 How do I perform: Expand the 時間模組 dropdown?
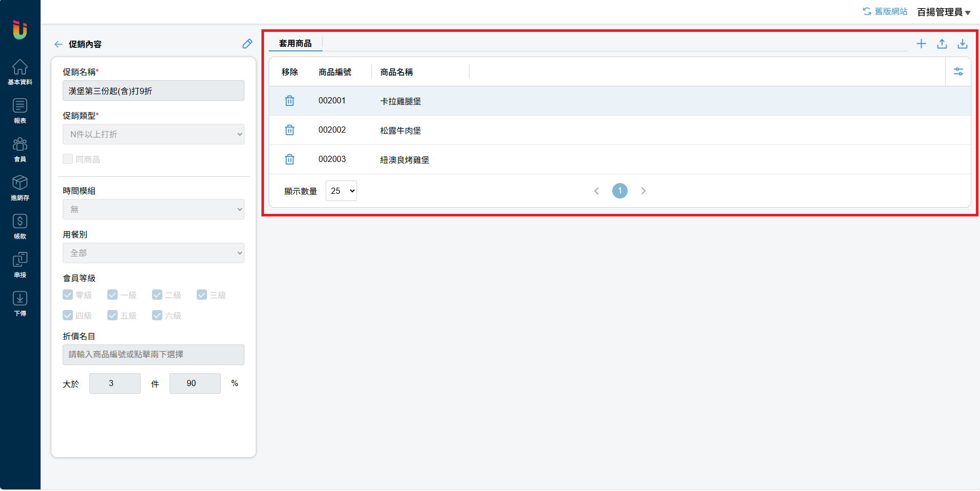tap(153, 209)
